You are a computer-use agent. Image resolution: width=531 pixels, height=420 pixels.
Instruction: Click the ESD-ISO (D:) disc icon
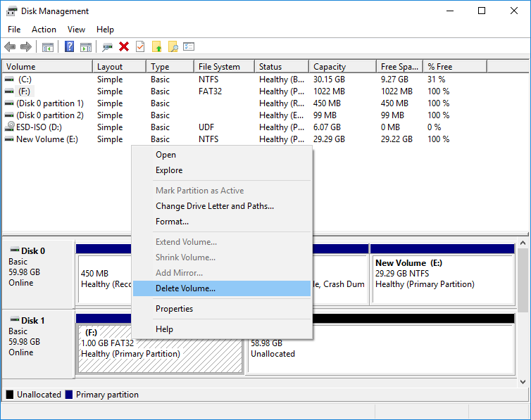pos(10,127)
